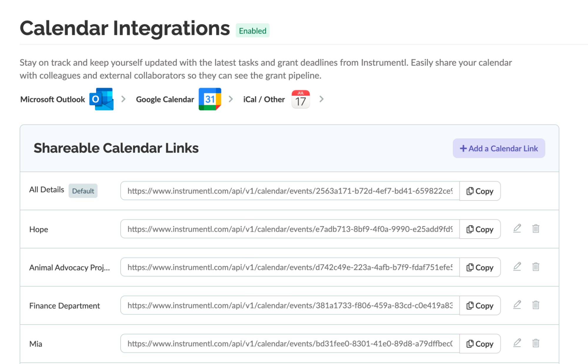Edit the Mia calendar link
Screen dimensions: 588x364
517,343
